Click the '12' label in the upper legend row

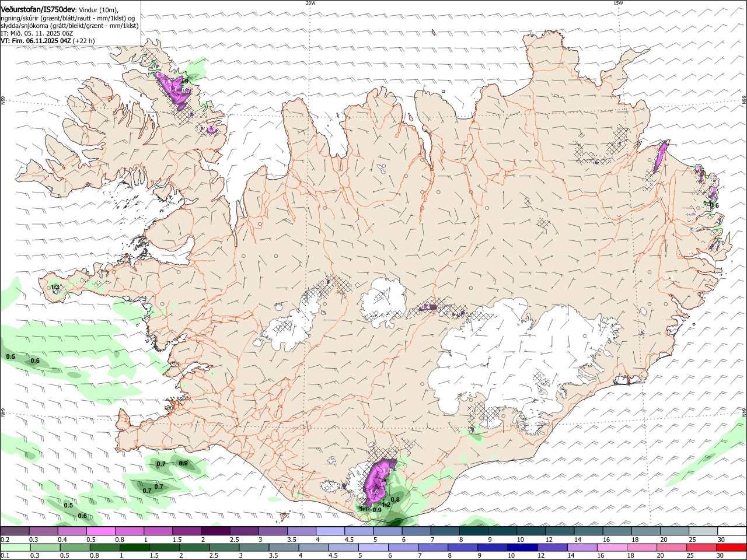pyautogui.click(x=549, y=540)
